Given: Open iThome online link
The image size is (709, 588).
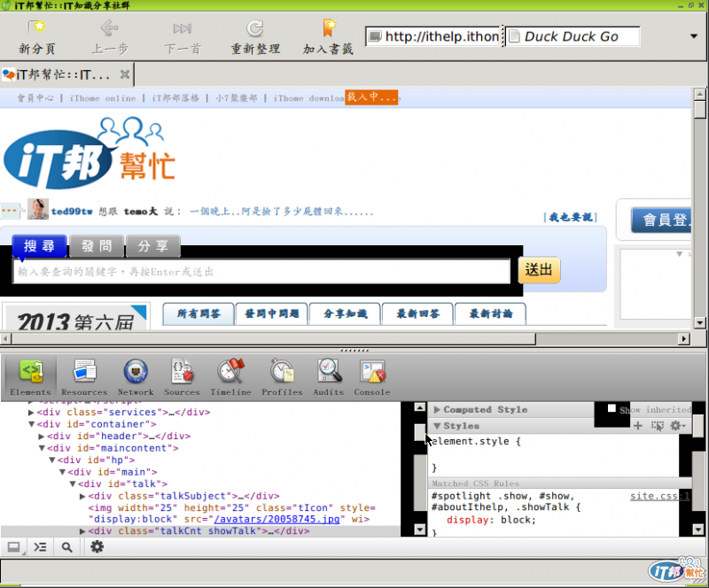Looking at the screenshot, I should tap(102, 98).
